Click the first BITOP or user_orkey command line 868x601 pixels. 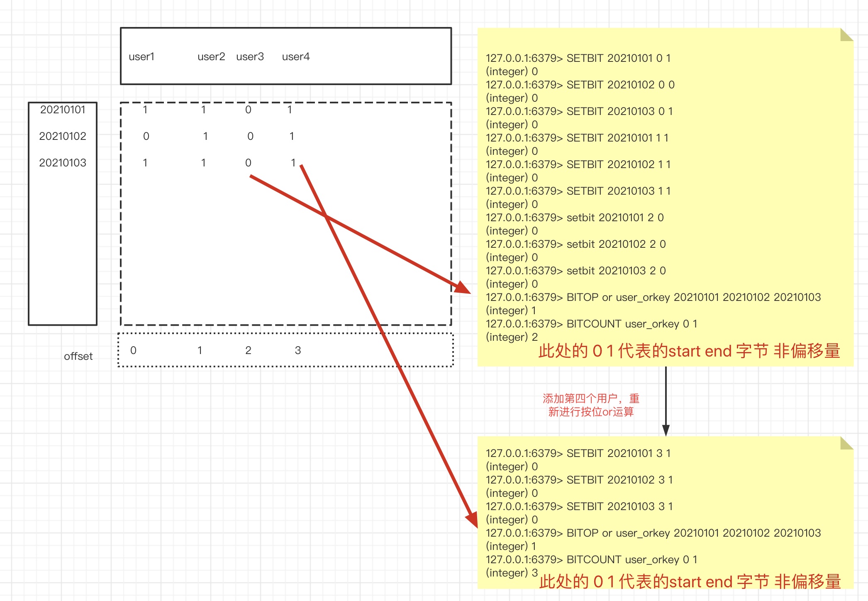(x=653, y=297)
